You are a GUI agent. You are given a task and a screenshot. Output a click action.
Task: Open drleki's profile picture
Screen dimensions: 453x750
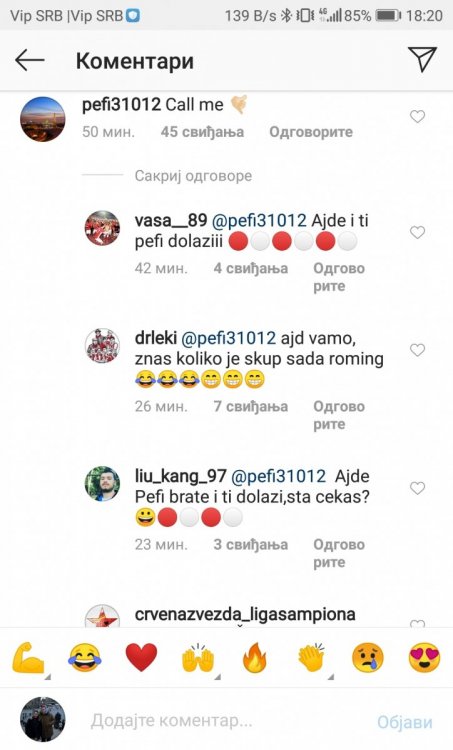pyautogui.click(x=102, y=346)
